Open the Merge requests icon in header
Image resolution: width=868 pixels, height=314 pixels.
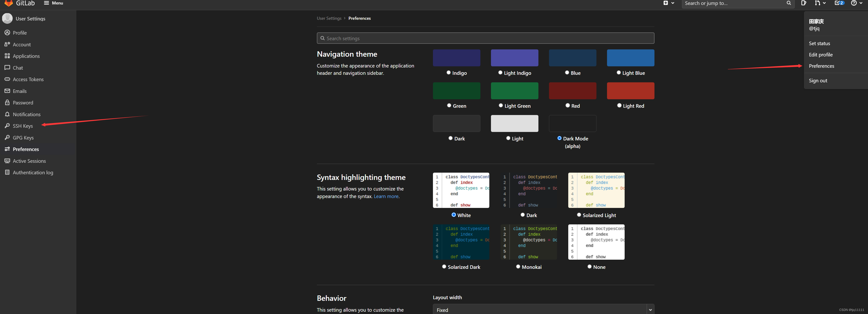(817, 3)
